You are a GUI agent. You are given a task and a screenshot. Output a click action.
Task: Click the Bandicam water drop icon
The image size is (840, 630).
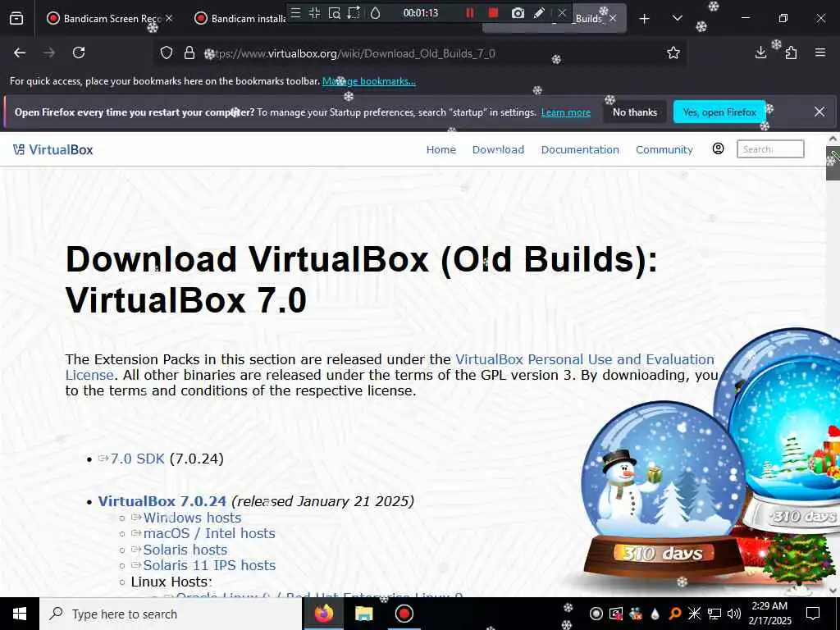(375, 13)
